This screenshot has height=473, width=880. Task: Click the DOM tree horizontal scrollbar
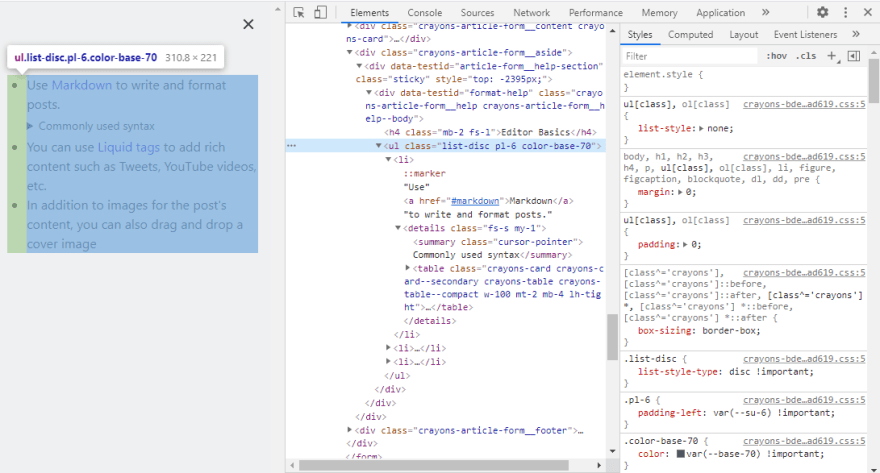[434, 466]
